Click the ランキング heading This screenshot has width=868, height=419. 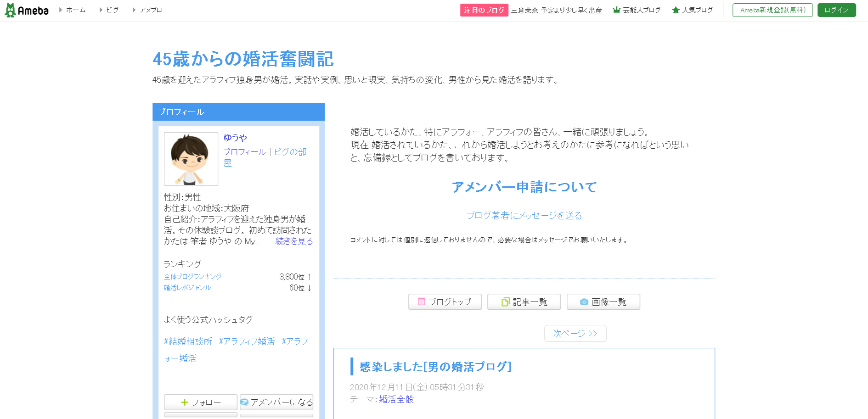pyautogui.click(x=182, y=264)
